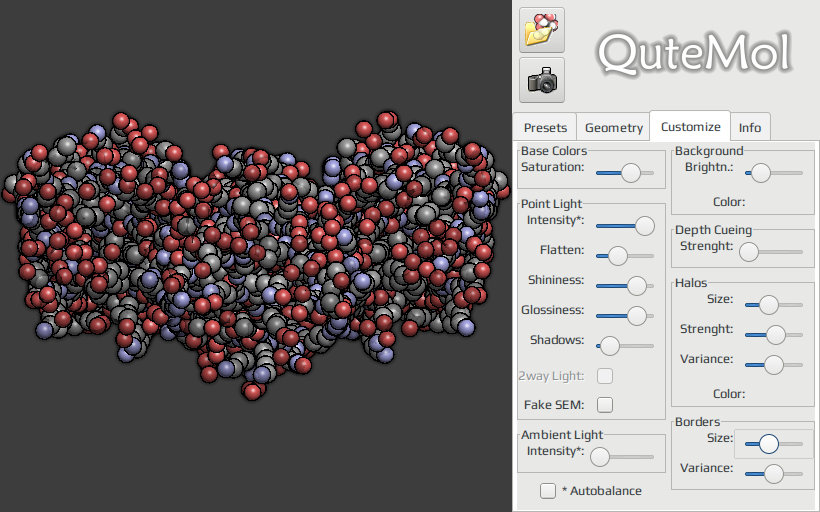Viewport: 820px width, 512px height.
Task: Switch to the Presets tab
Action: [545, 127]
